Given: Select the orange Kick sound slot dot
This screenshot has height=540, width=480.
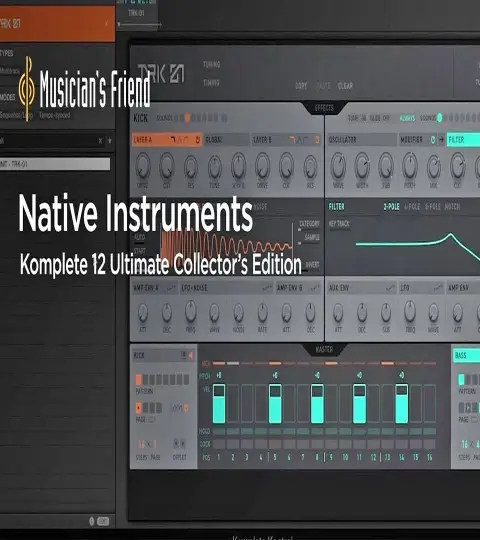Looking at the screenshot, I should click(187, 118).
